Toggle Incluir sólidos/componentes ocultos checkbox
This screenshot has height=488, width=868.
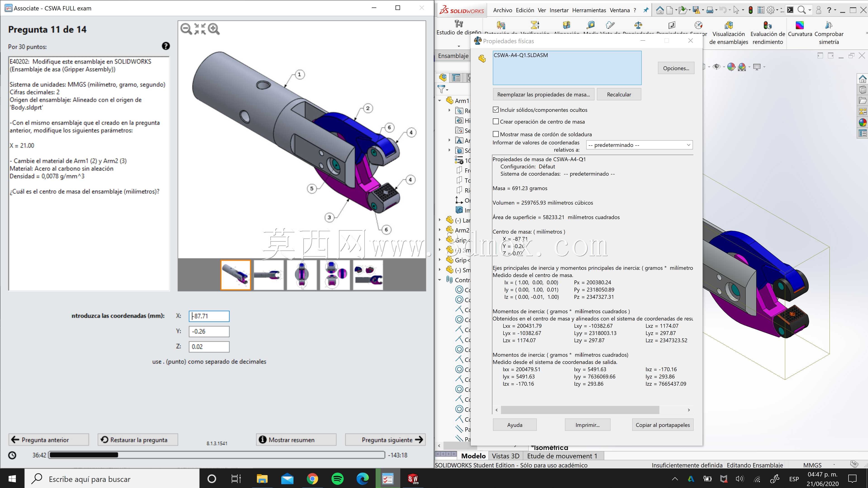point(496,110)
